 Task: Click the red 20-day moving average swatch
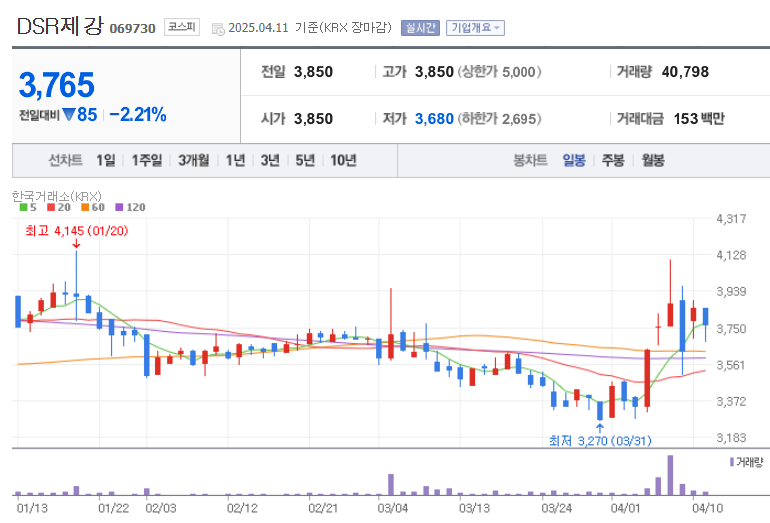click(51, 207)
